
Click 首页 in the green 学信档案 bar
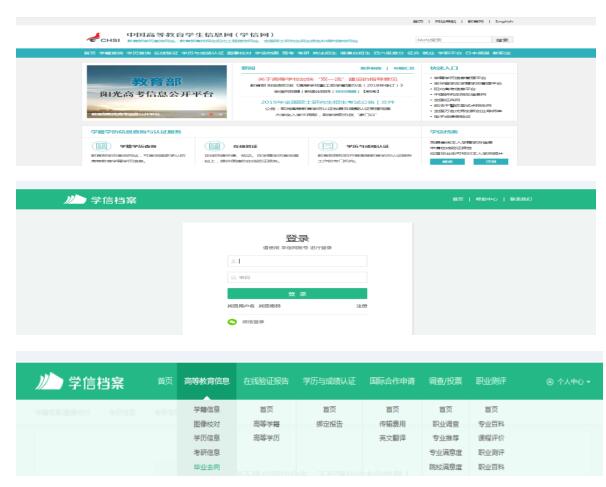tap(165, 381)
